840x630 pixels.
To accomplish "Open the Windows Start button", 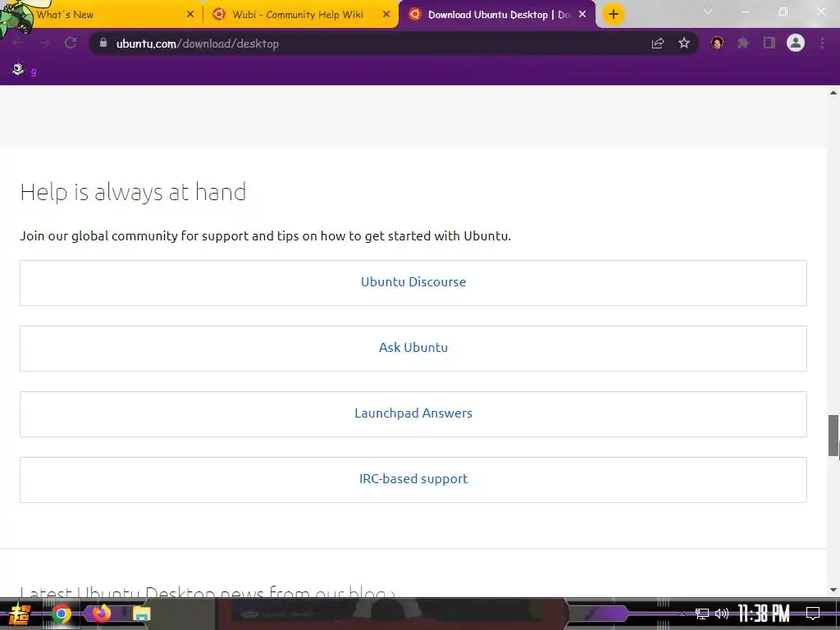I will [19, 614].
